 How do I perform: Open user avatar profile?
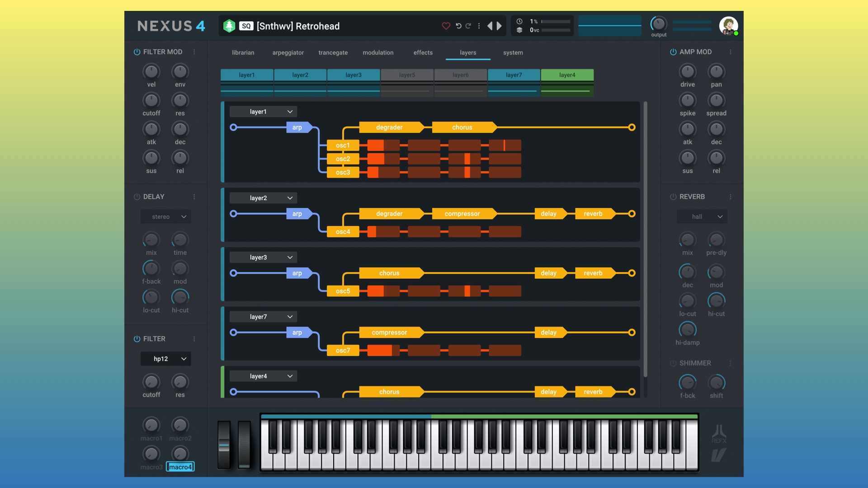click(x=728, y=26)
